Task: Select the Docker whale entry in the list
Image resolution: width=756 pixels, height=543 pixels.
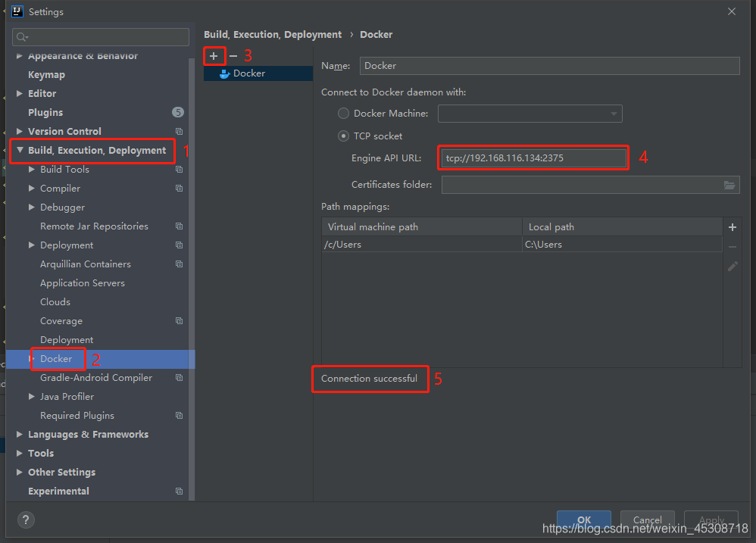Action: point(258,73)
